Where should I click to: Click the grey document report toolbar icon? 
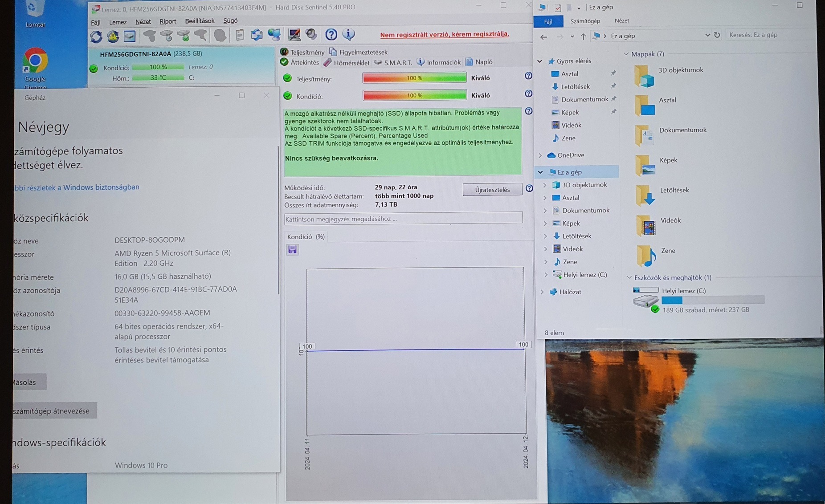click(240, 35)
